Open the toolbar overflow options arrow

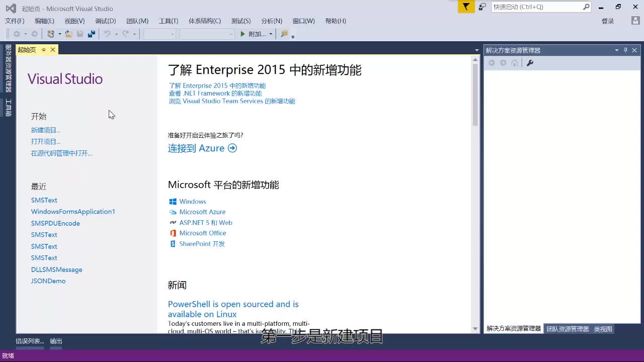point(293,36)
